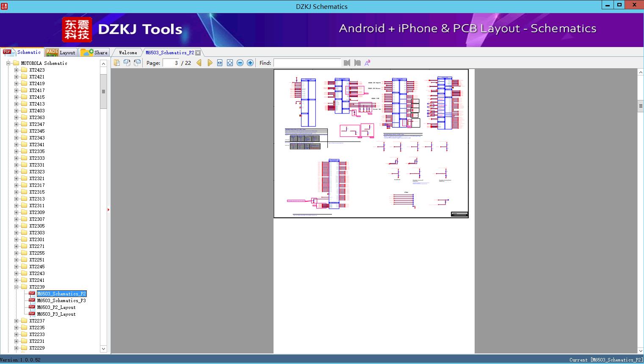
Task: Switch to the Layout tab
Action: click(x=61, y=53)
